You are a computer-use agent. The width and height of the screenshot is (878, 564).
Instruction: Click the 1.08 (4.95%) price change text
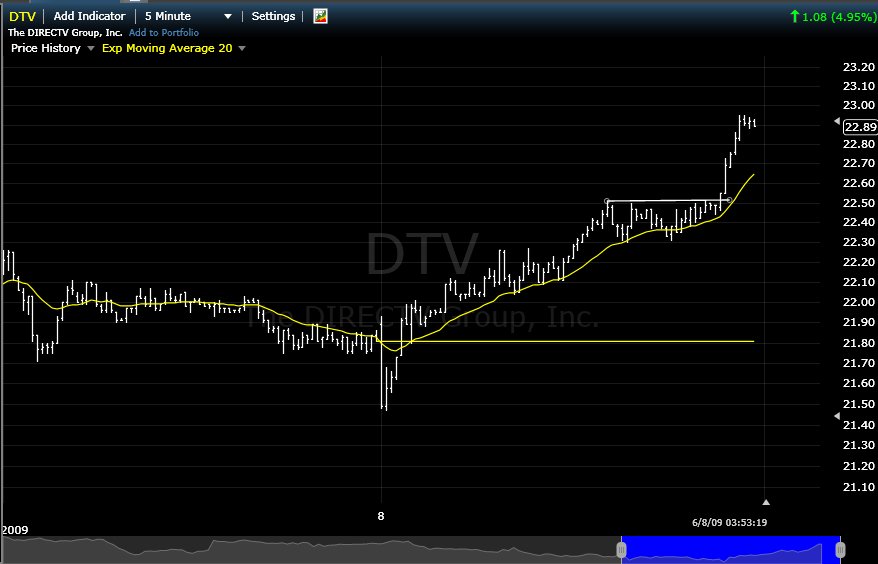[x=839, y=17]
